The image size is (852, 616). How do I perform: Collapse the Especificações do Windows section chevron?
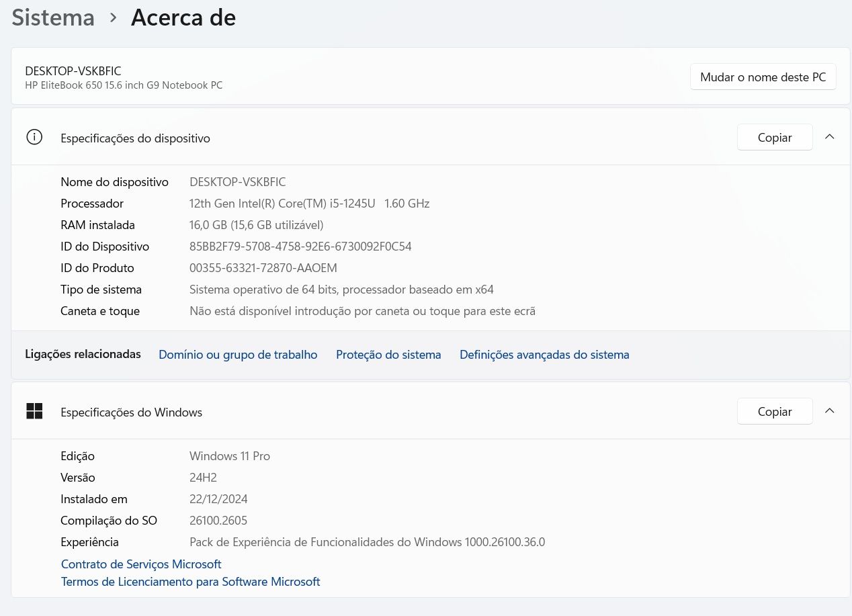click(x=829, y=411)
